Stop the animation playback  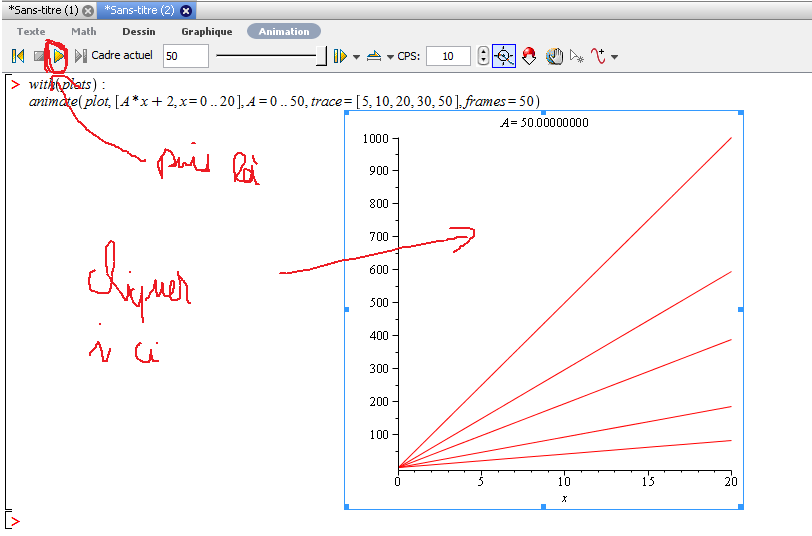tap(39, 56)
